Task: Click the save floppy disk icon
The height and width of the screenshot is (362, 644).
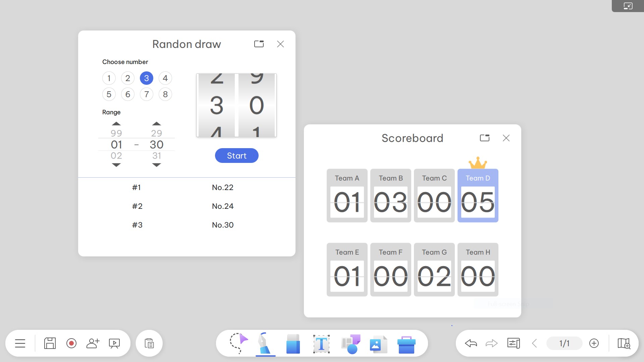Action: 50,343
